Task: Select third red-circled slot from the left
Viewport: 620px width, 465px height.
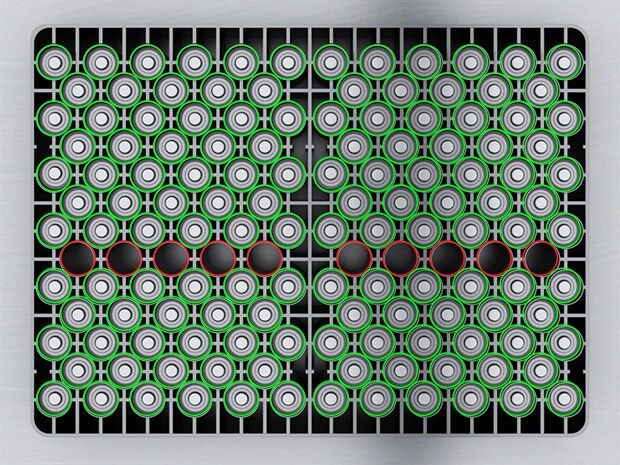Action: 170,257
